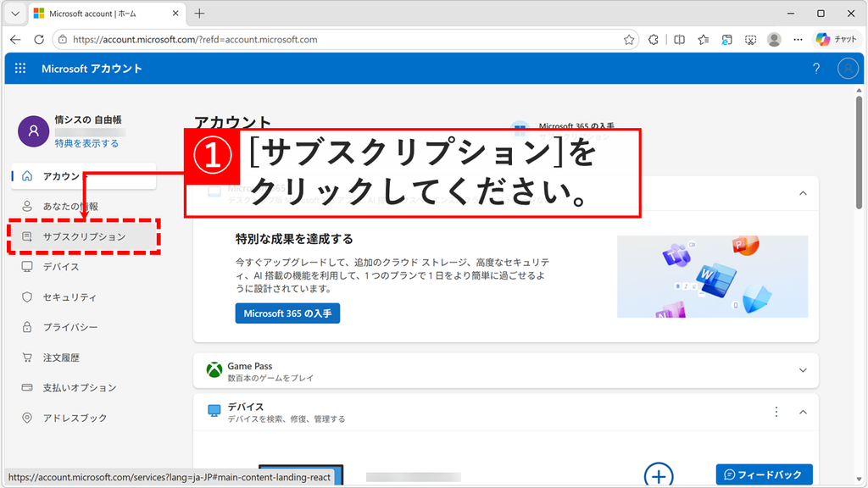Open サブスクリプション in the sidebar
Screen dimensions: 868x488
pos(83,236)
